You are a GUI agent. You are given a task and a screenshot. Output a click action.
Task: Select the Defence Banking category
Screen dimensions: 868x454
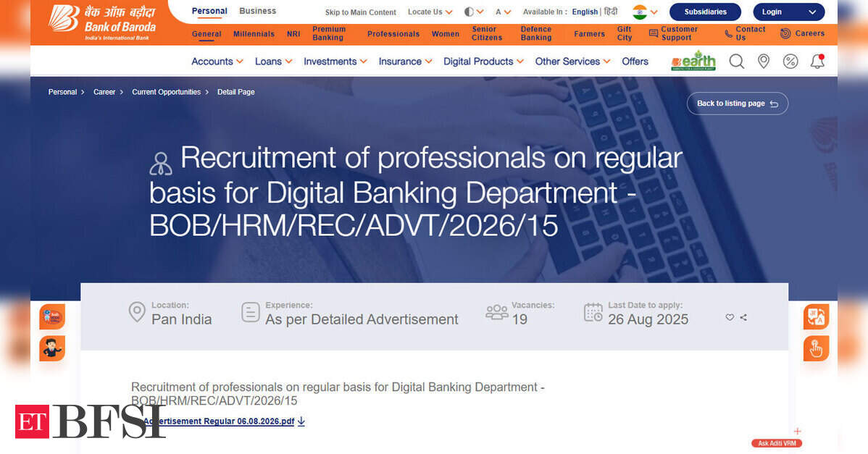[x=536, y=33]
